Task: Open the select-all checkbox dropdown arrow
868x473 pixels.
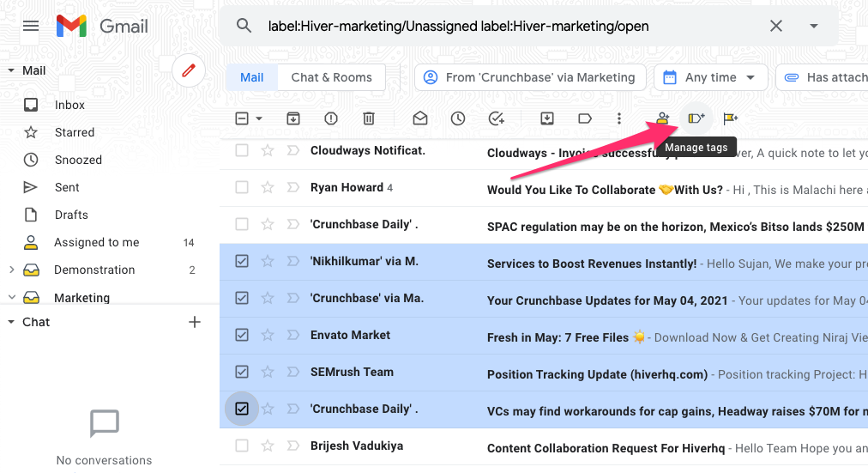Action: tap(258, 118)
